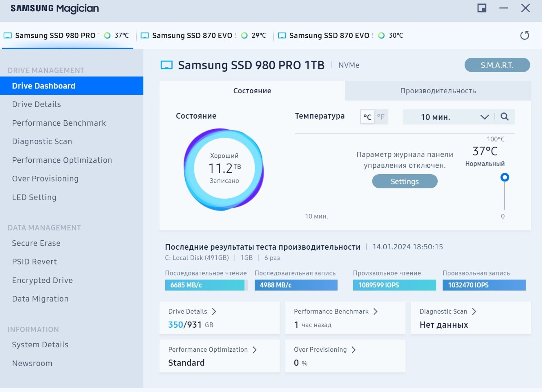Open LED Setting in sidebar
542x392 pixels.
[34, 197]
